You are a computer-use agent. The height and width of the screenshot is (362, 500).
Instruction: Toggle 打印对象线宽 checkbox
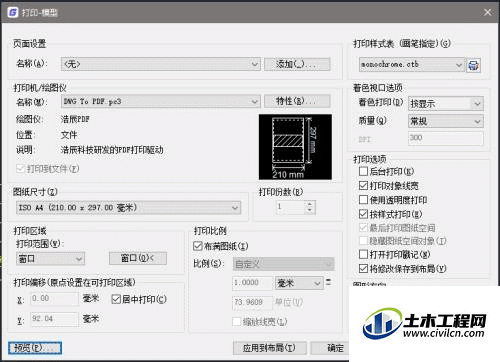363,185
